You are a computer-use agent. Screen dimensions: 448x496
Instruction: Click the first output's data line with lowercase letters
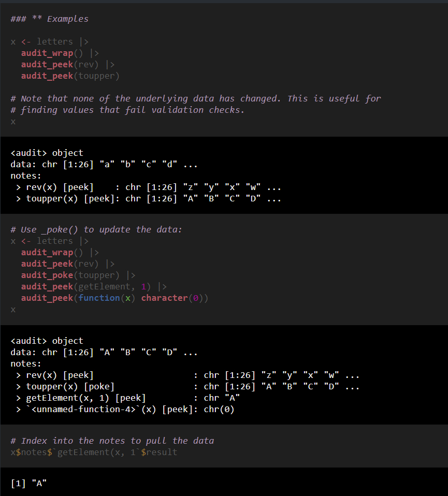[x=104, y=165]
